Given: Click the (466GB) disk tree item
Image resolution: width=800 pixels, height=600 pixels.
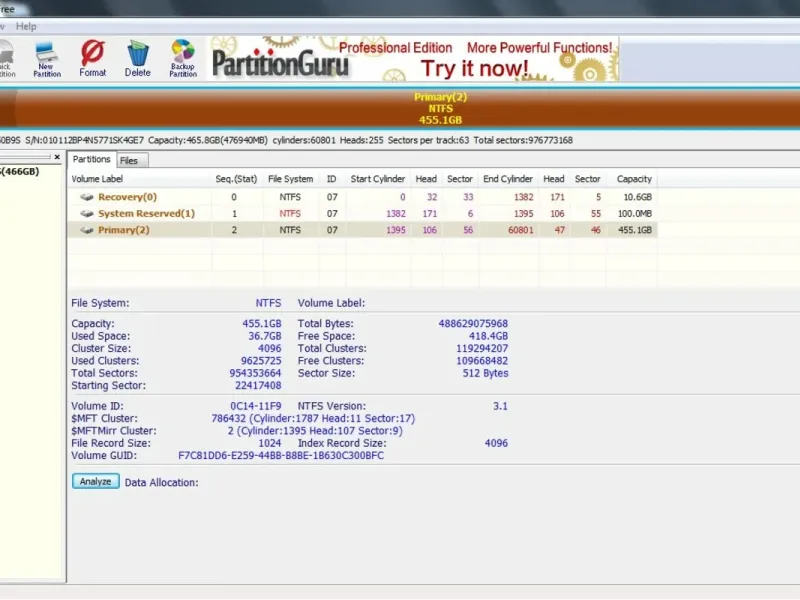Looking at the screenshot, I should point(20,171).
